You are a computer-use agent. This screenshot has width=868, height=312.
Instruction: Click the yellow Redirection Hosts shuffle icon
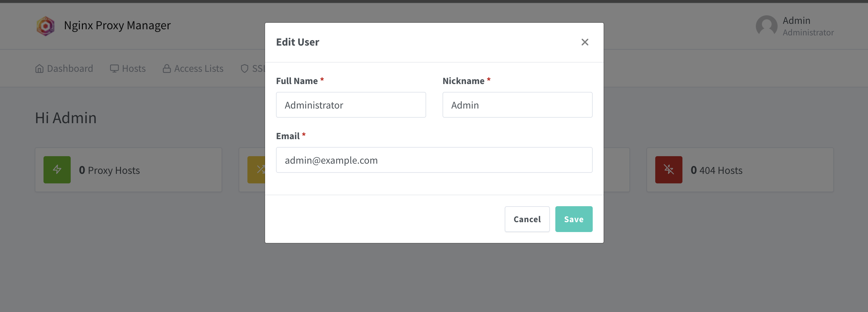256,170
